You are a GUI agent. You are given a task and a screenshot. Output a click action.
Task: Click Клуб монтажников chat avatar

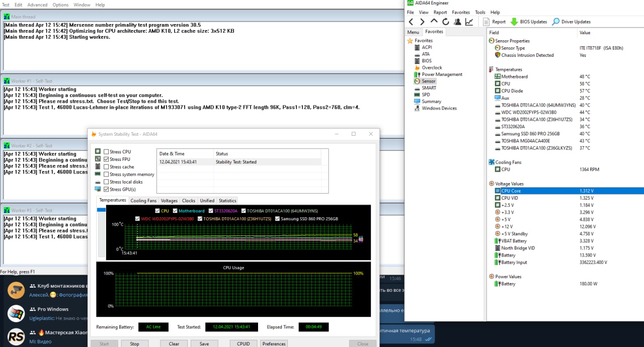(x=16, y=290)
